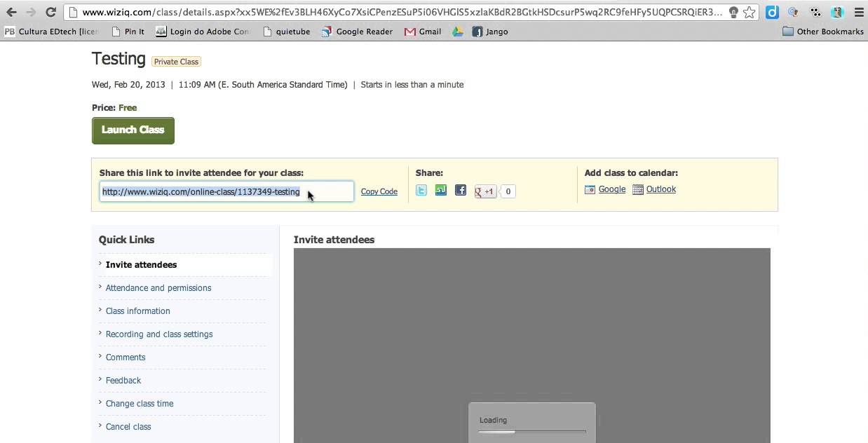
Task: Click the class date 'Wed, Feb 20, 2013'
Action: (x=128, y=85)
